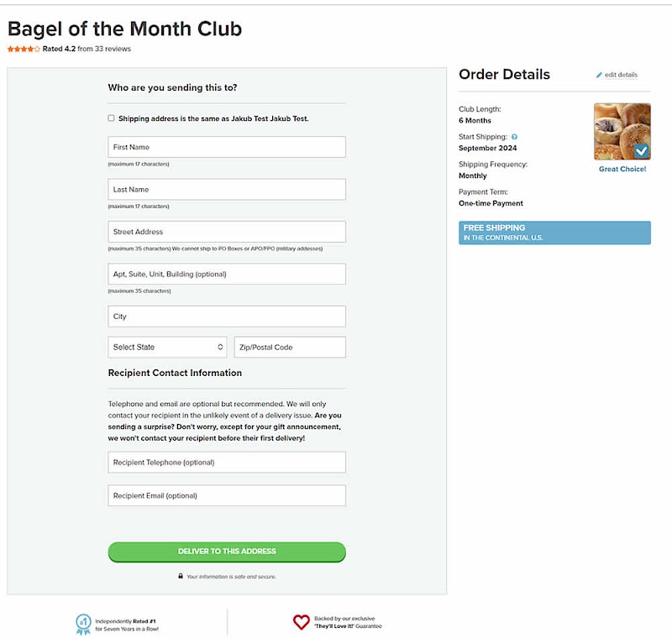This screenshot has width=672, height=638.
Task: Open the Select State dropdown
Action: click(x=168, y=347)
